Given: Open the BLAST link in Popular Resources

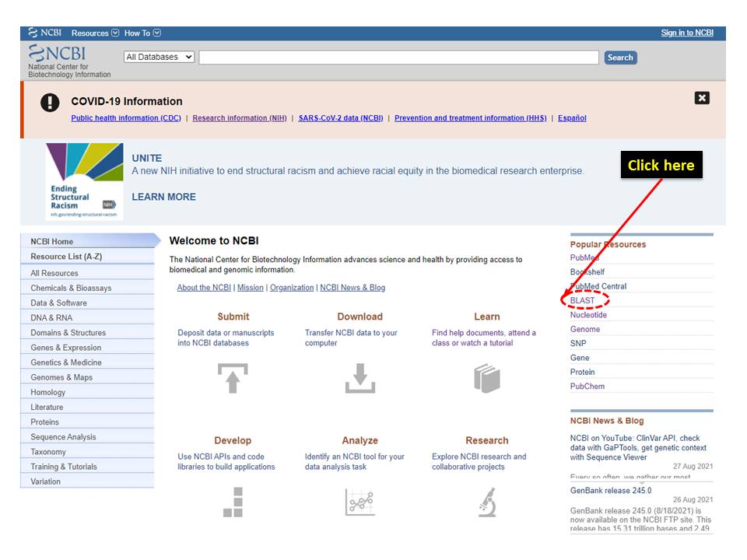Looking at the screenshot, I should tap(582, 300).
